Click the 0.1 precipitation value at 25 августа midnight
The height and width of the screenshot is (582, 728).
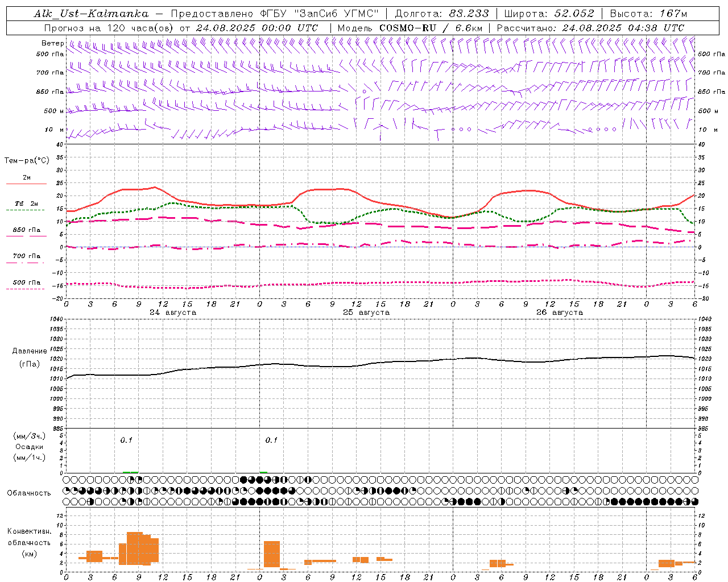click(271, 440)
